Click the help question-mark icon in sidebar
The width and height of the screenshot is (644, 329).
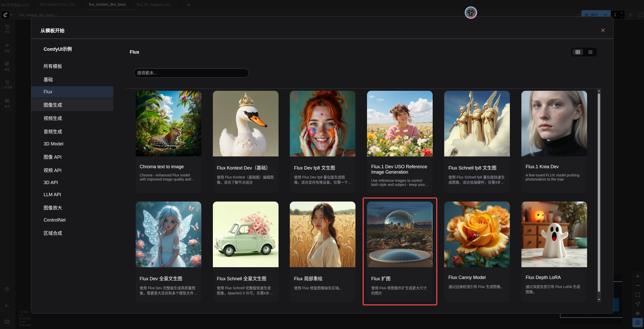[7, 289]
